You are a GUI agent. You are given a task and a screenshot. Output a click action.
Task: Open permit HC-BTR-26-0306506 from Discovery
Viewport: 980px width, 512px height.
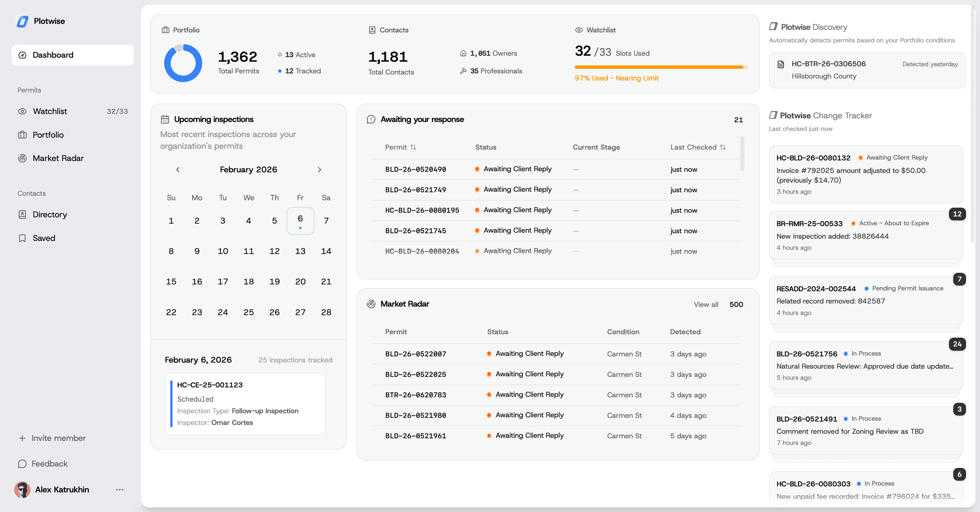click(x=829, y=64)
